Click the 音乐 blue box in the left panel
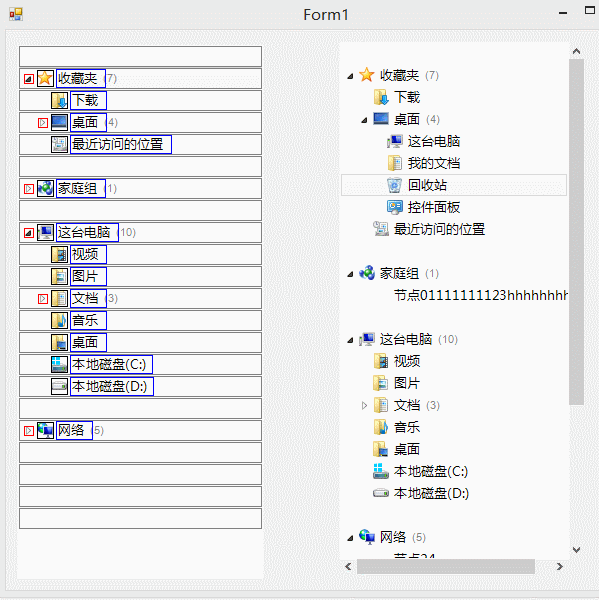599x600 pixels. [88, 320]
